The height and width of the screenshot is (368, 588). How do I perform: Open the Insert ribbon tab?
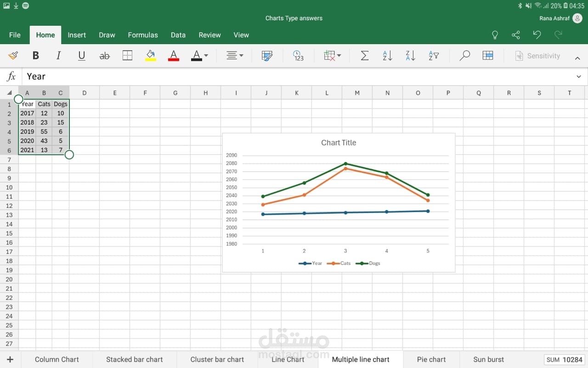click(77, 35)
